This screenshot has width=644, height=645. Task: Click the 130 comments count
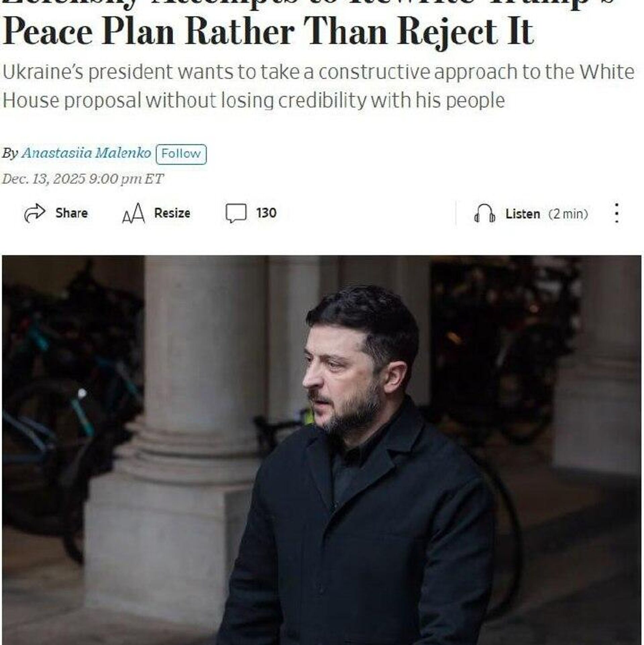[266, 213]
